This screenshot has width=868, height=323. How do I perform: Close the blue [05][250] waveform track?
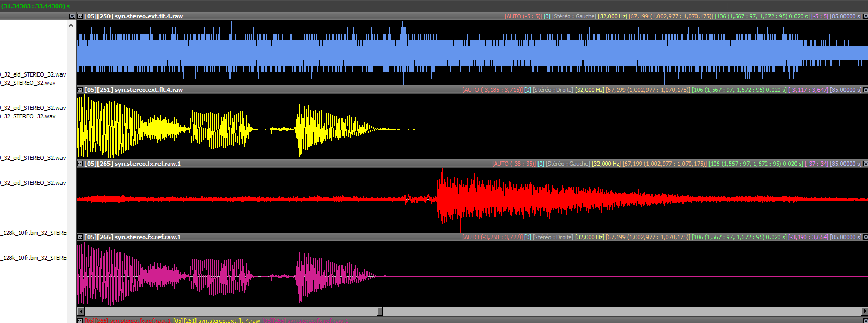(x=865, y=16)
